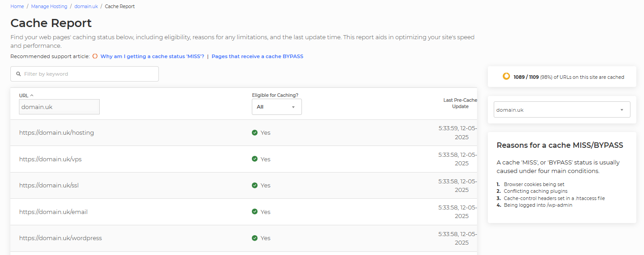Screen dimensions: 644x255
Task: Click the support article lifebuoy icon
Action: (95, 56)
